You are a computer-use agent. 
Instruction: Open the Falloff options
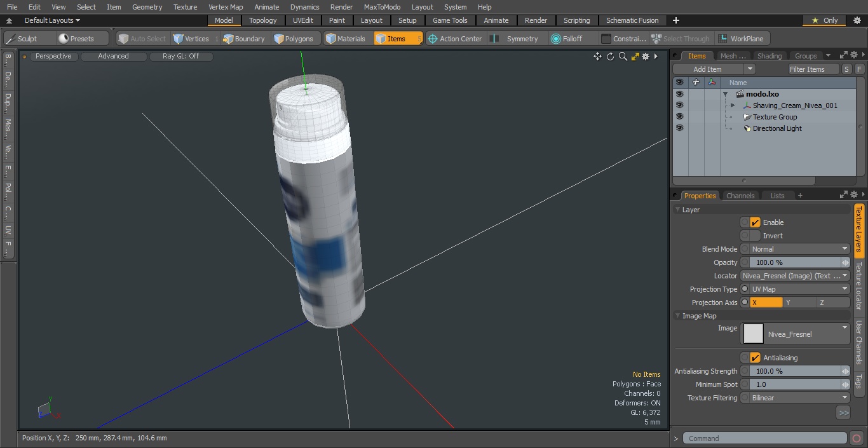tap(572, 39)
